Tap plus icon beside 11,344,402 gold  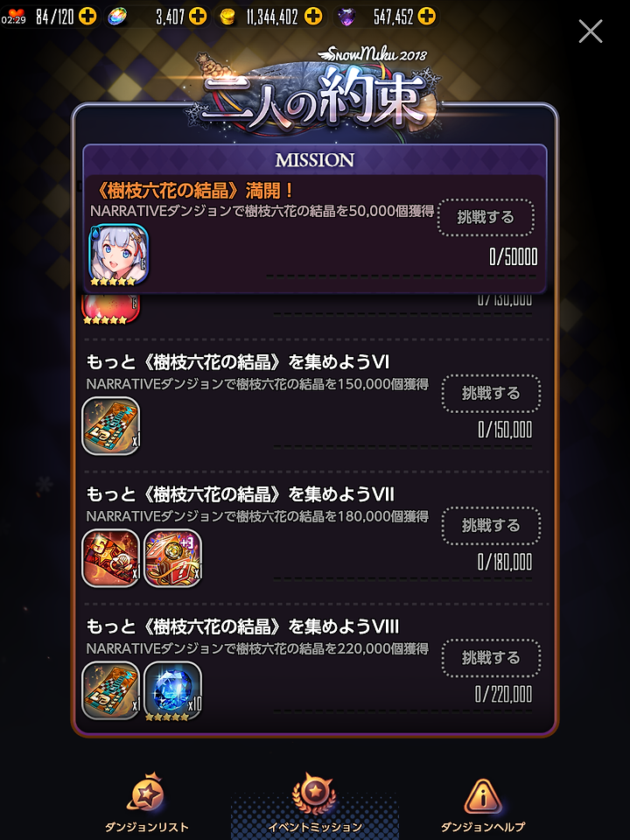point(313,17)
